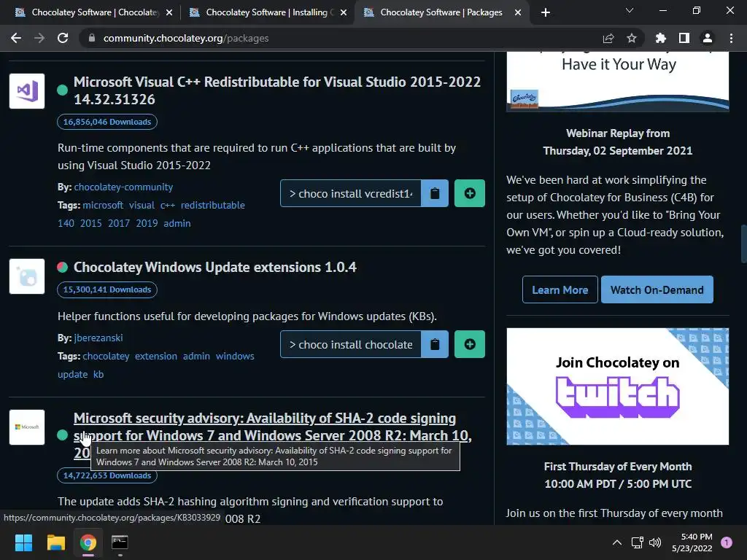Click the browser forward arrow
This screenshot has height=560, width=747.
coord(39,38)
